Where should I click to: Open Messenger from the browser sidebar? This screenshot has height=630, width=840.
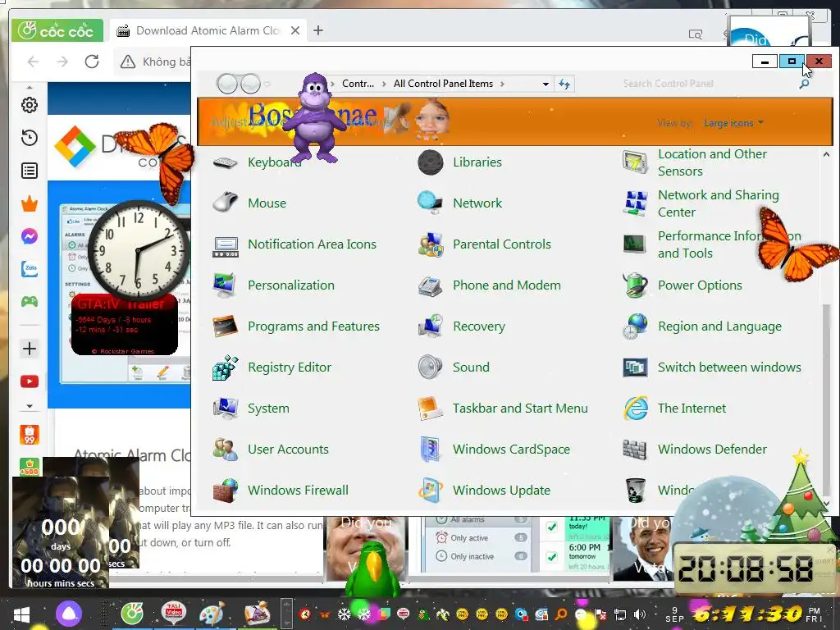click(30, 236)
